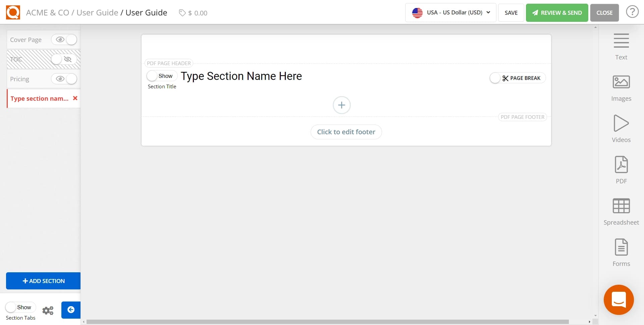The height and width of the screenshot is (325, 644).
Task: Click to edit footer
Action: click(x=346, y=132)
